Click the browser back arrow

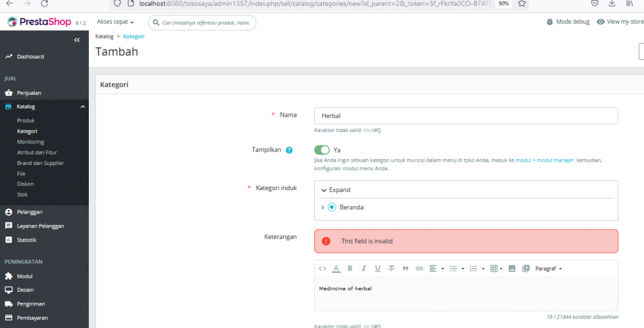tap(10, 4)
